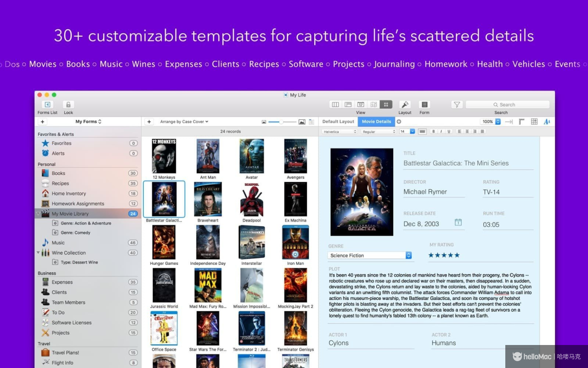This screenshot has width=588, height=368.
Task: Select the Alerts list
Action: click(88, 154)
